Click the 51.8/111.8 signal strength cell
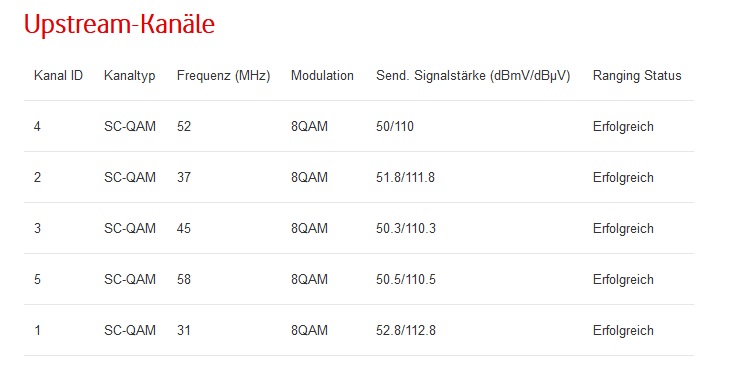 (x=406, y=178)
